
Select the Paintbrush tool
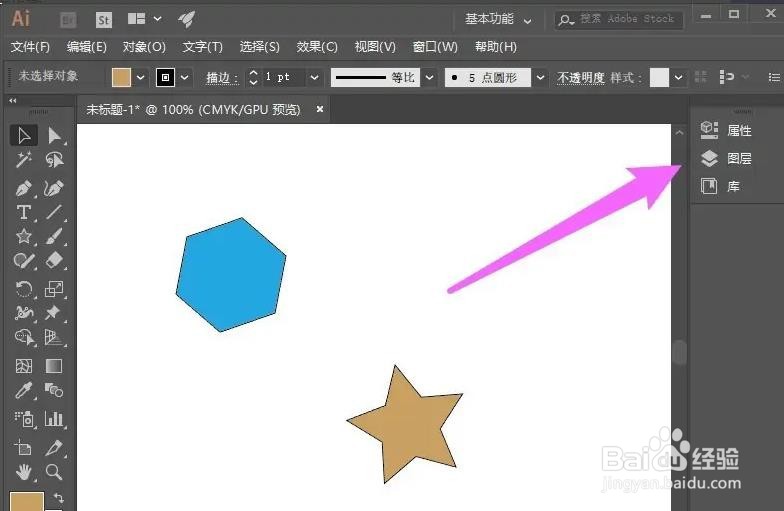point(54,236)
